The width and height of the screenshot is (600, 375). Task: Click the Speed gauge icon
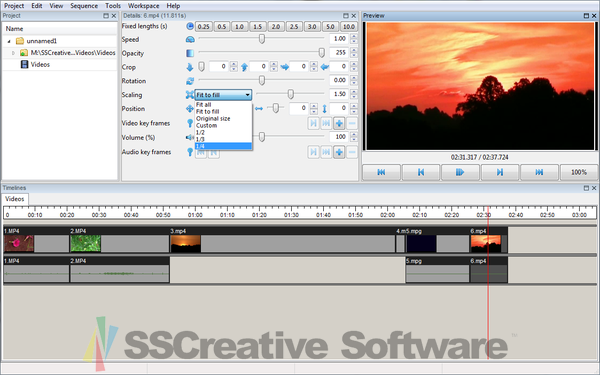[190, 39]
